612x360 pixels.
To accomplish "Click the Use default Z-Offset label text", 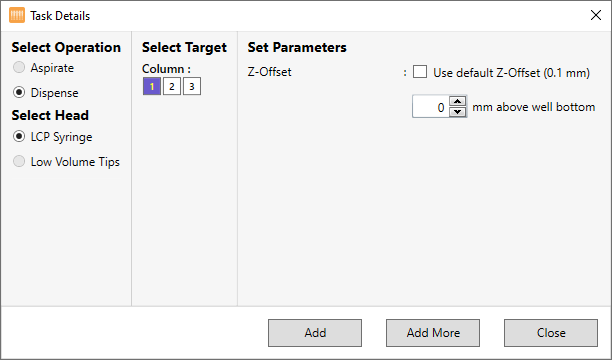I will (511, 73).
